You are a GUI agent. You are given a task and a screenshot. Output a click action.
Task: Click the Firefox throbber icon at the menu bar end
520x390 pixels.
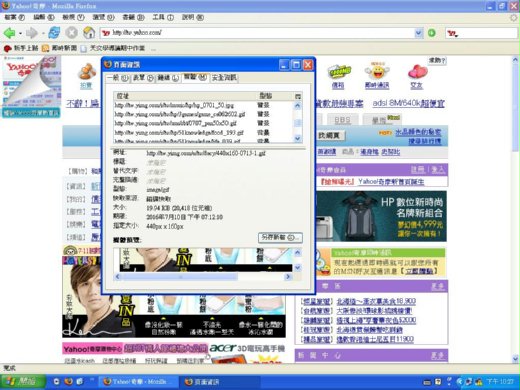[x=513, y=18]
